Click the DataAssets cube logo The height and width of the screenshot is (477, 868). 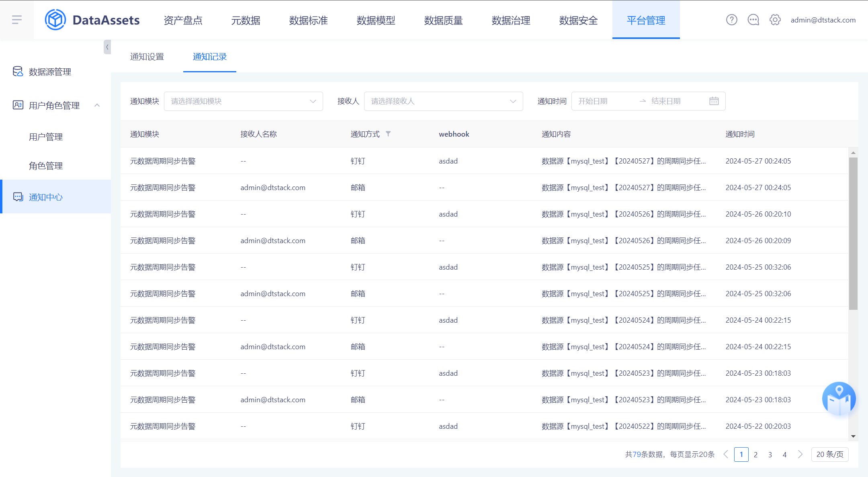coord(55,20)
